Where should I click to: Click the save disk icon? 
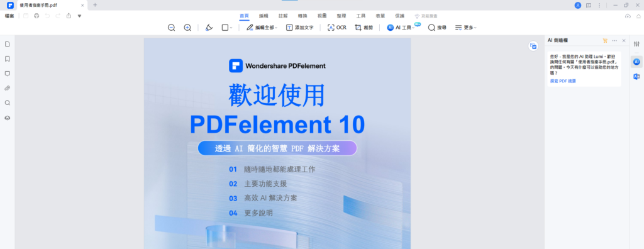pos(26,16)
